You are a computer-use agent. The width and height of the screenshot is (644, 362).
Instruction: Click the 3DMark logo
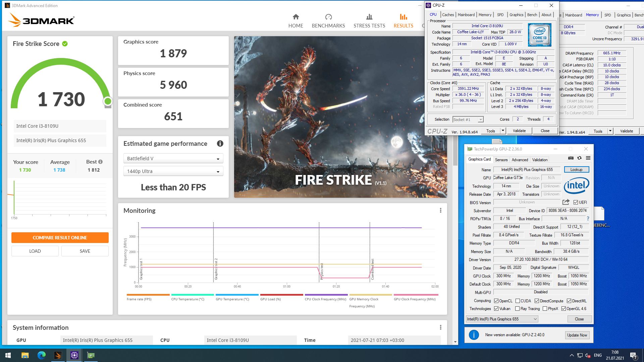point(41,20)
